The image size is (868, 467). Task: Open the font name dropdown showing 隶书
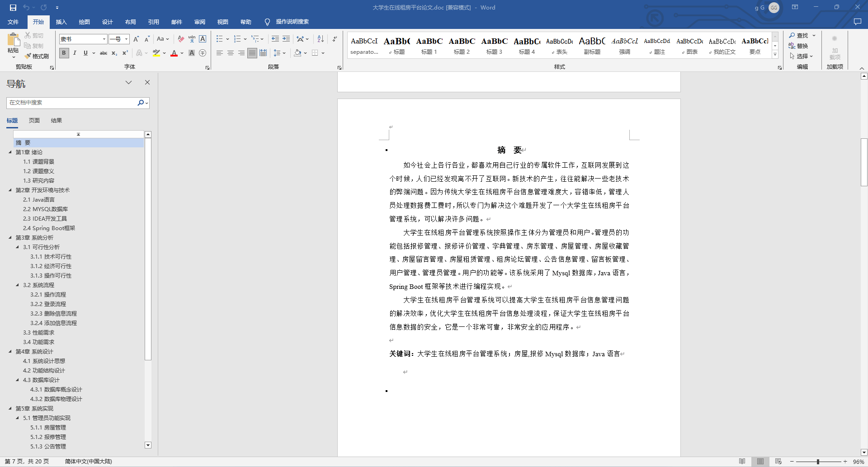[x=104, y=39]
